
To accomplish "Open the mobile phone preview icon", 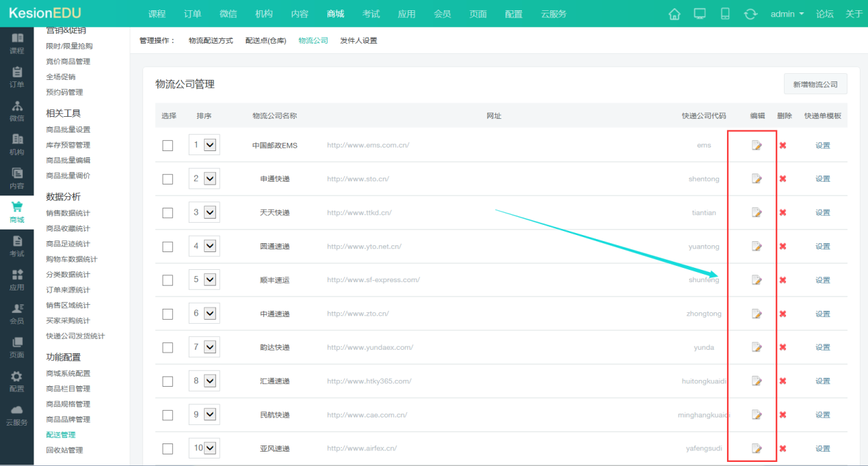I will click(725, 14).
